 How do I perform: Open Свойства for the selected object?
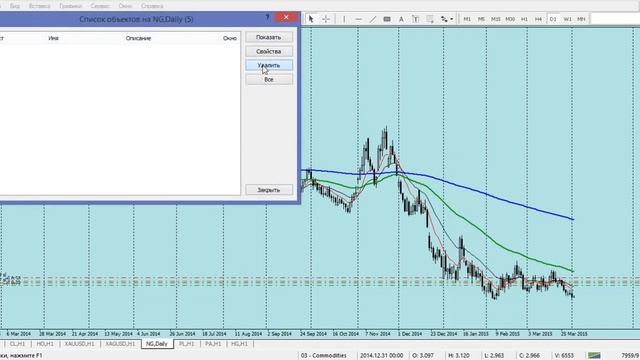pos(269,51)
